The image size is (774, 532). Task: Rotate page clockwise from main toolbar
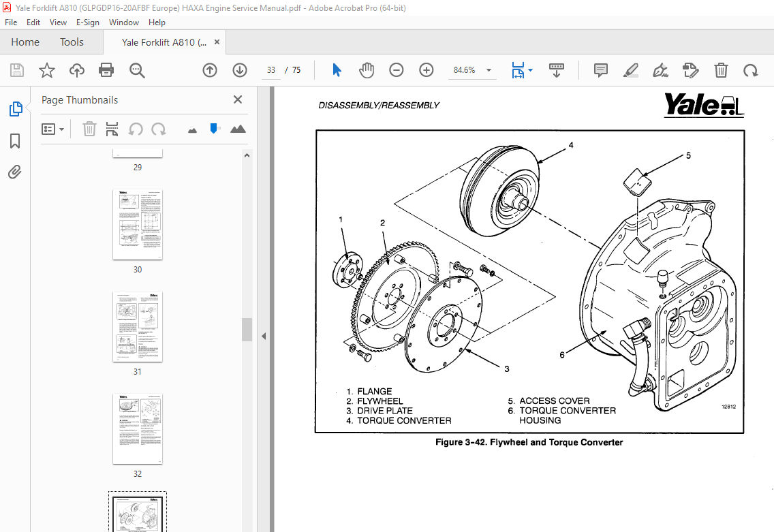click(751, 70)
